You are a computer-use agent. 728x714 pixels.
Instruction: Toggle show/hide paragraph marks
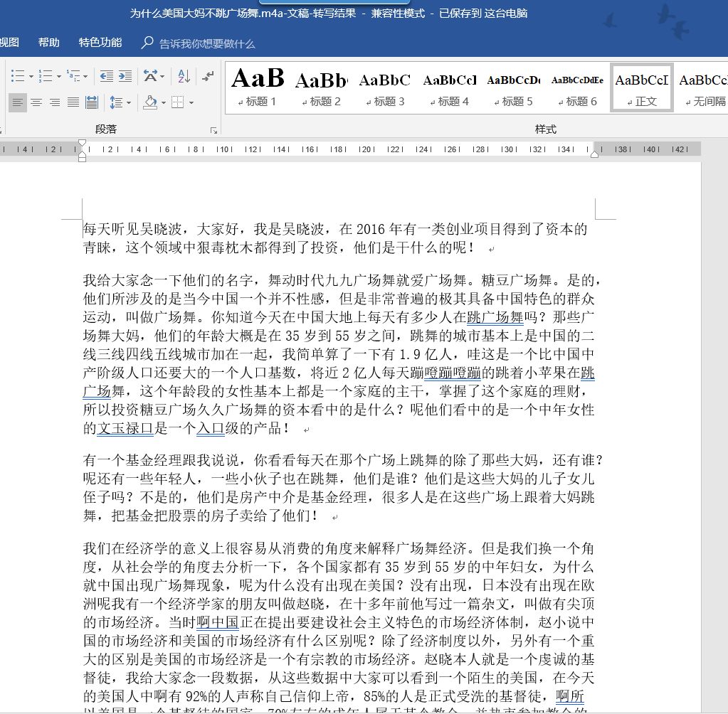207,76
